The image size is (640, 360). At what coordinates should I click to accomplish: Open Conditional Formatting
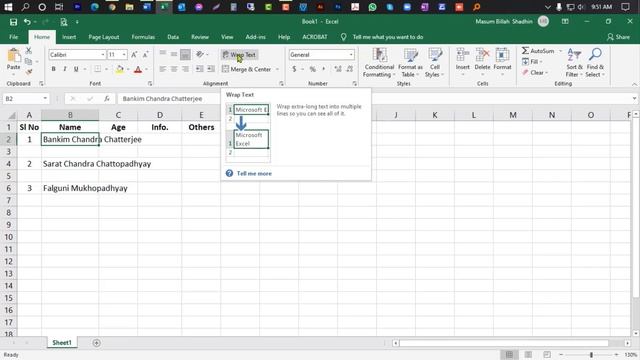[379, 62]
